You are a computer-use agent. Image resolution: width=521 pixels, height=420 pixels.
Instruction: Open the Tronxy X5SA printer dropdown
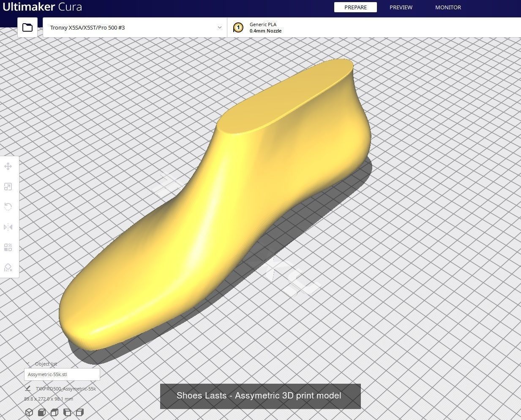(134, 27)
